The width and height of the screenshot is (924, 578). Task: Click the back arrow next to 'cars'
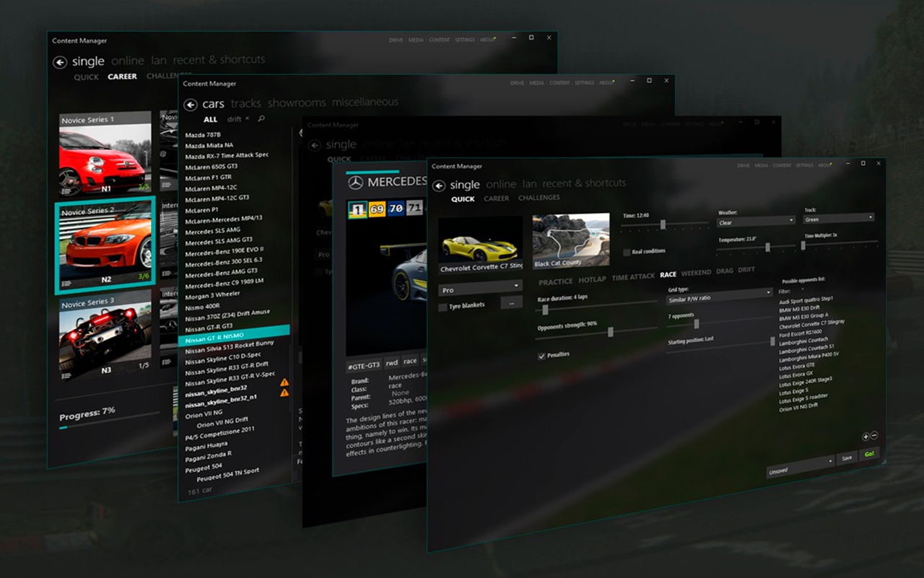pyautogui.click(x=191, y=105)
